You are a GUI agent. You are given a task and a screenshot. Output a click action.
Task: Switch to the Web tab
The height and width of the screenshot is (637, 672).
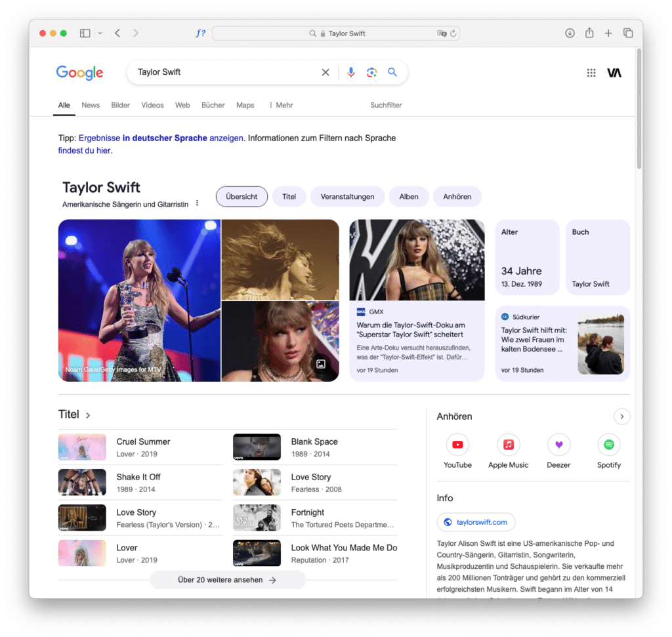tap(182, 105)
